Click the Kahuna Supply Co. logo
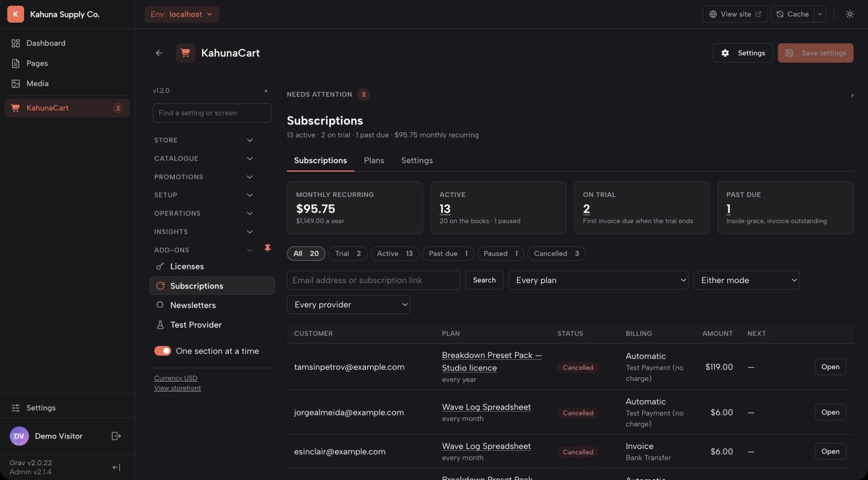The height and width of the screenshot is (480, 868). 15,14
